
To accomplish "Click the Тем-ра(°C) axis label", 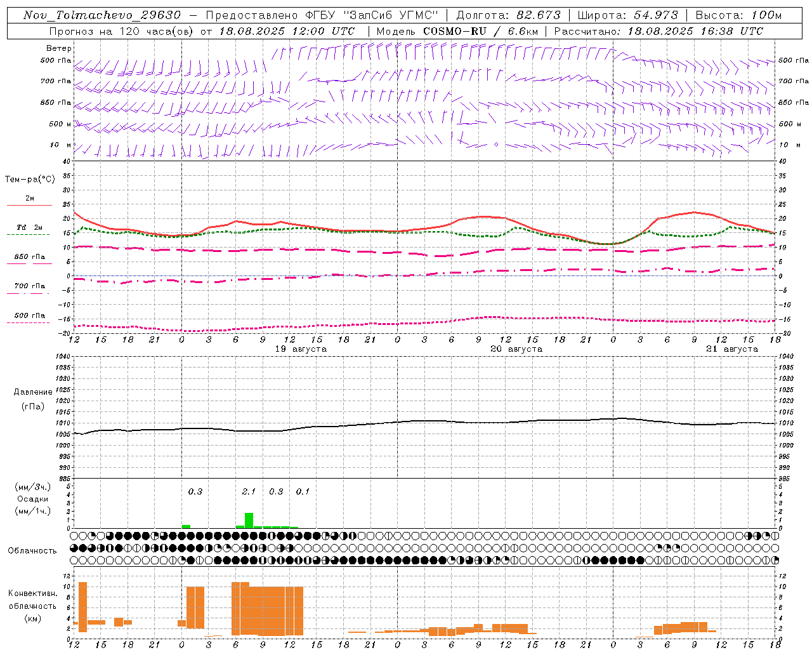I will 30,180.
